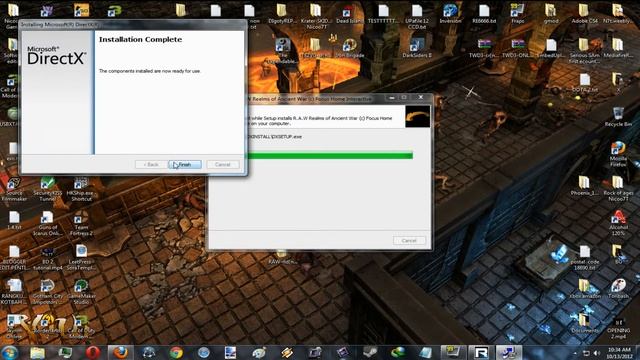Select the Serious Sam desktop folder
Screen dimensions: 640x360
[x=584, y=51]
